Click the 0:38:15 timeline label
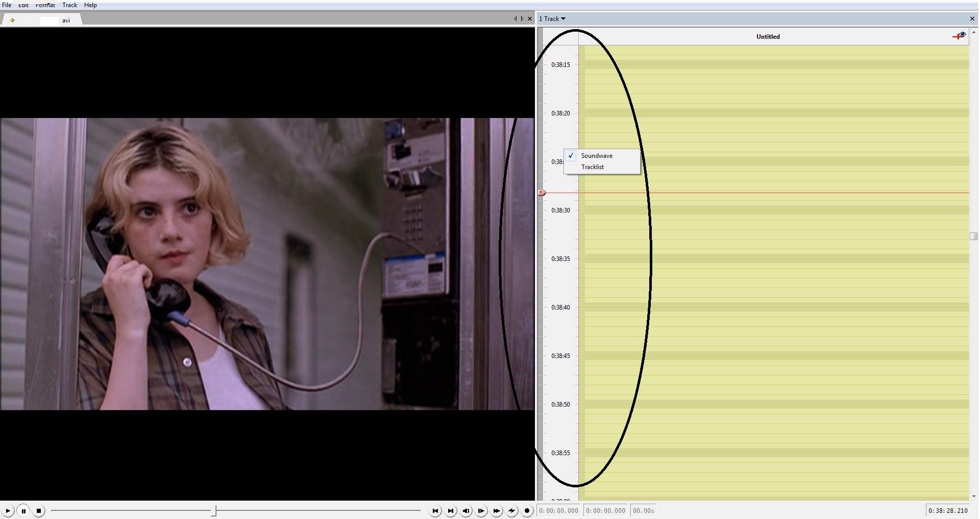The width and height of the screenshot is (980, 519). 560,65
